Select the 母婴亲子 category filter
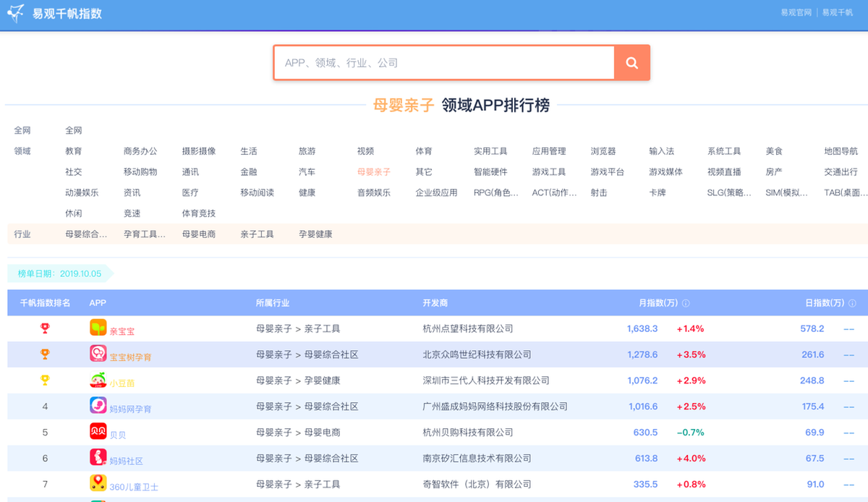The width and height of the screenshot is (868, 502). [374, 172]
